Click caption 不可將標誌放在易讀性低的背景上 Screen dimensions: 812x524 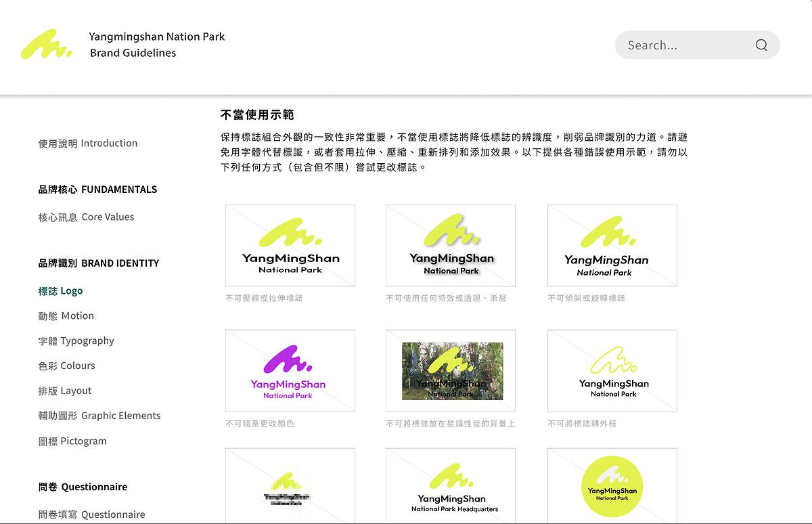tap(451, 424)
